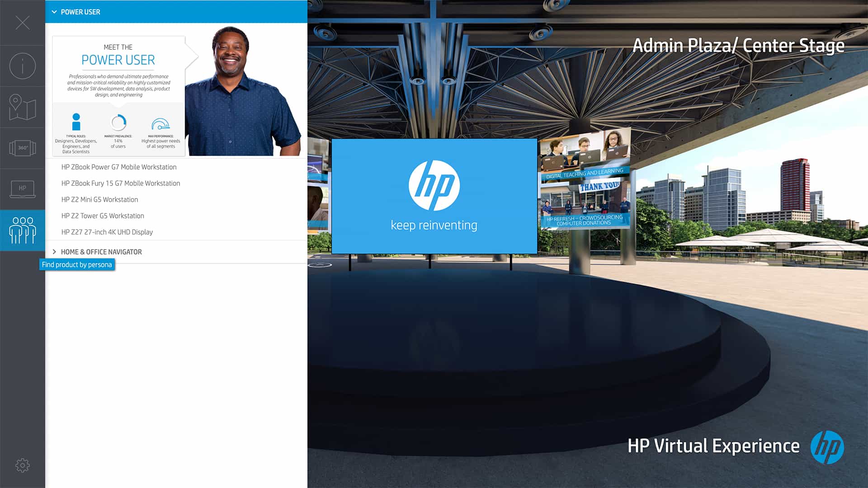Image resolution: width=868 pixels, height=488 pixels.
Task: Click the max performance gauge icon
Action: pos(160,123)
